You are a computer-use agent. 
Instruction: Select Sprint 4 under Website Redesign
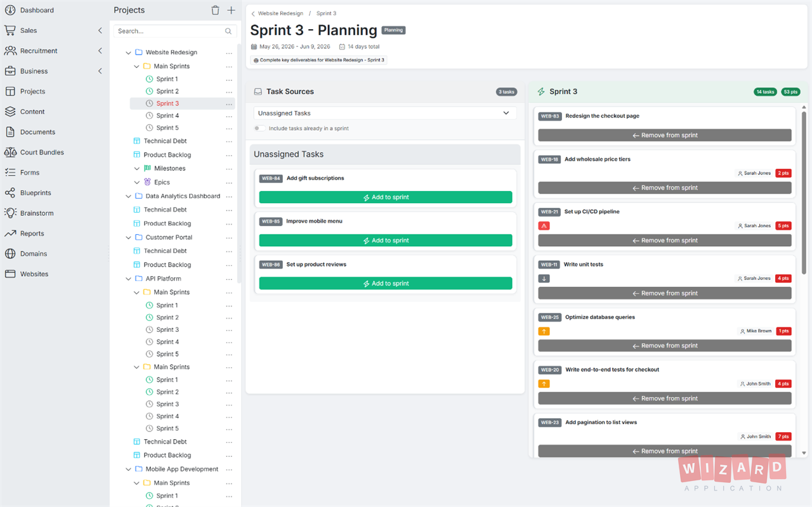(x=167, y=115)
